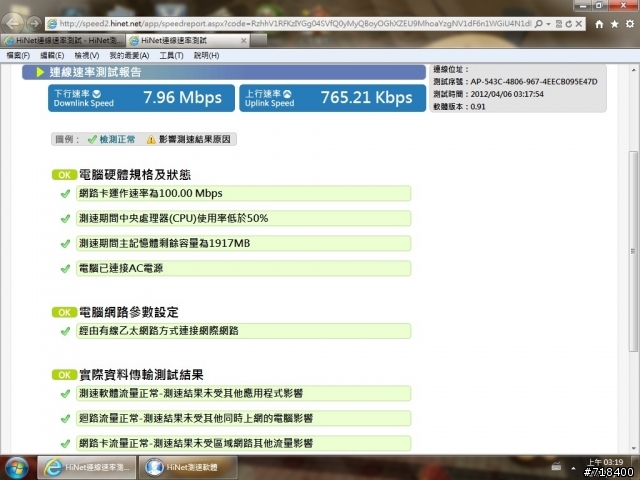This screenshot has height=480, width=640.
Task: Click check mark beside 網路卡運作速率為100.00 Mbps
Action: pos(65,194)
